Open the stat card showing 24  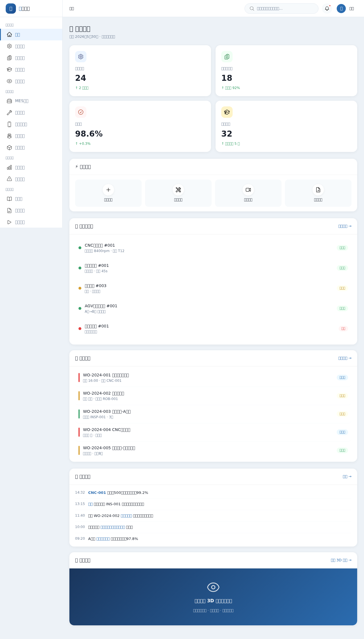[140, 71]
